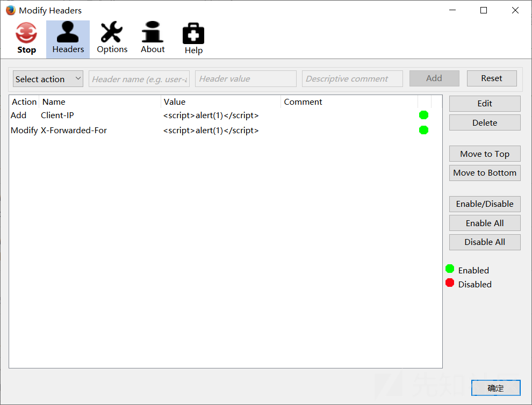Click Move to Bottom button
Screen dimensions: 532x405
pyautogui.click(x=485, y=172)
